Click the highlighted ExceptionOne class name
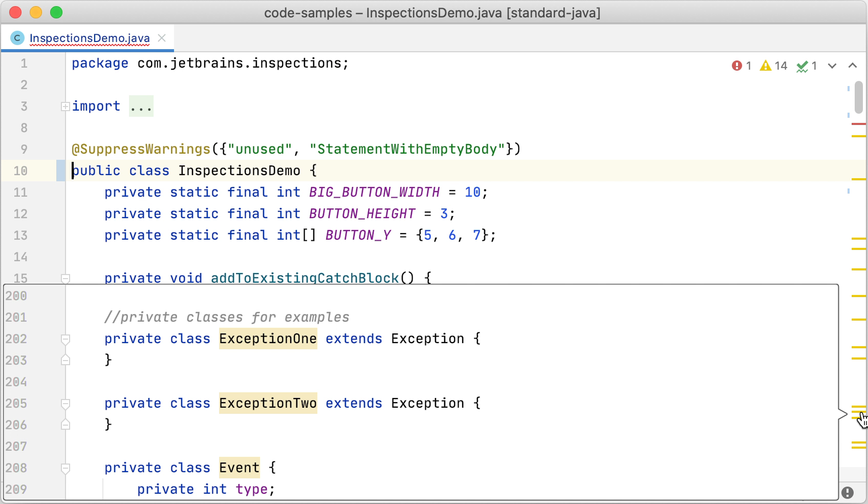 pyautogui.click(x=268, y=339)
